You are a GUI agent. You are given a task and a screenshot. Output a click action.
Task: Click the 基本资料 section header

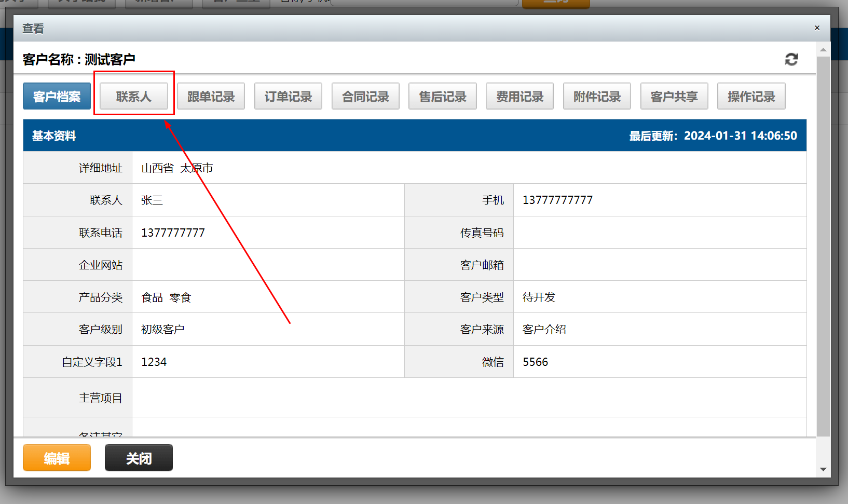(54, 136)
